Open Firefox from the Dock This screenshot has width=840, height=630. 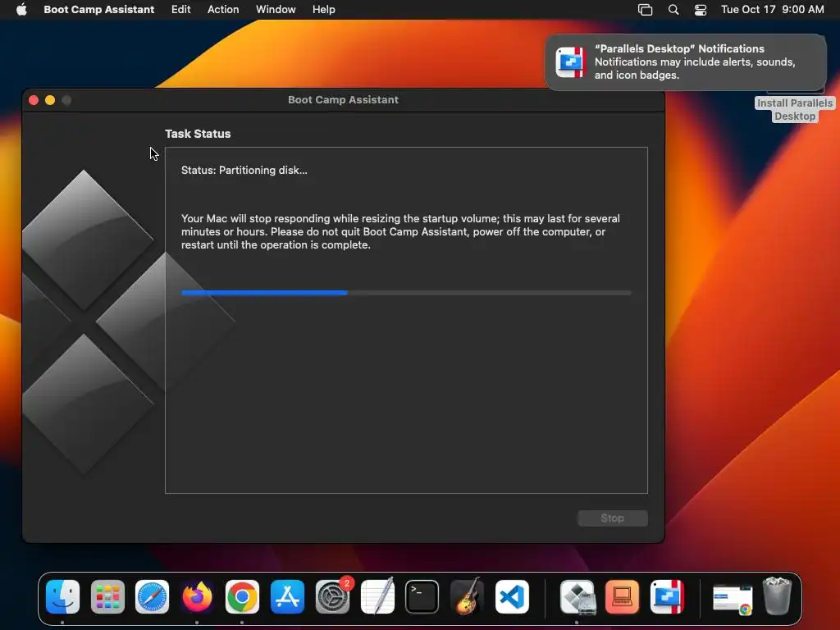197,596
